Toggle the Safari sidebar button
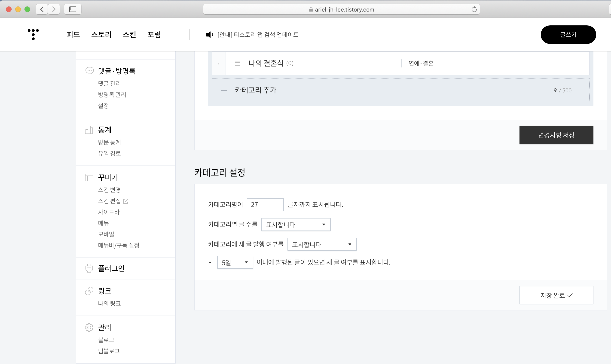Image resolution: width=611 pixels, height=364 pixels. click(x=73, y=9)
